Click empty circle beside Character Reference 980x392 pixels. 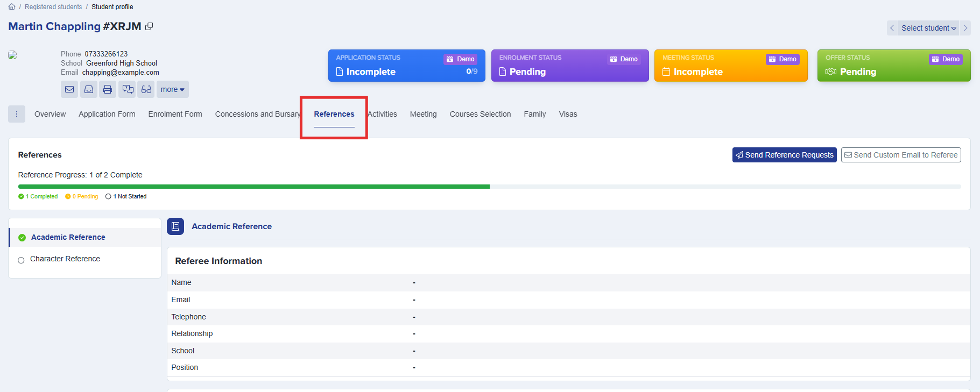click(21, 260)
